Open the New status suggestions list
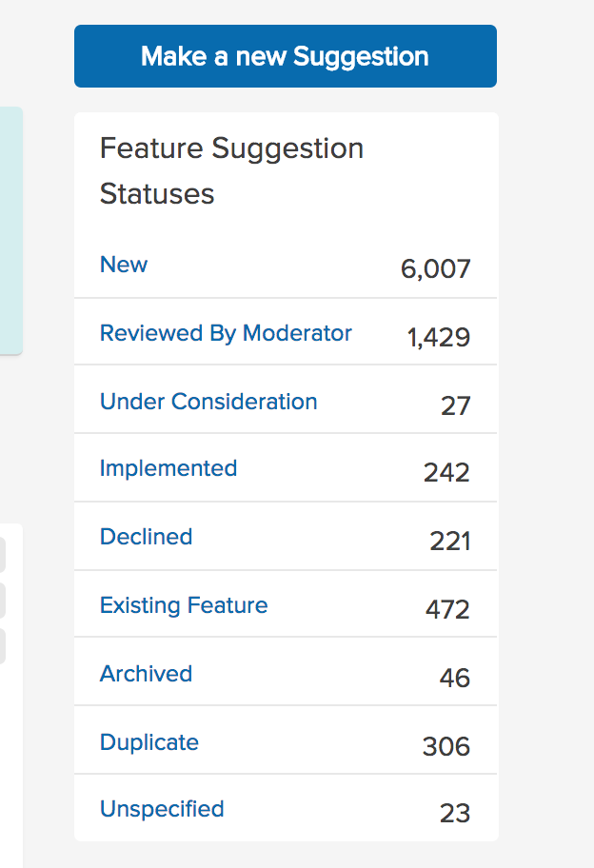The height and width of the screenshot is (868, 594). coord(124,265)
